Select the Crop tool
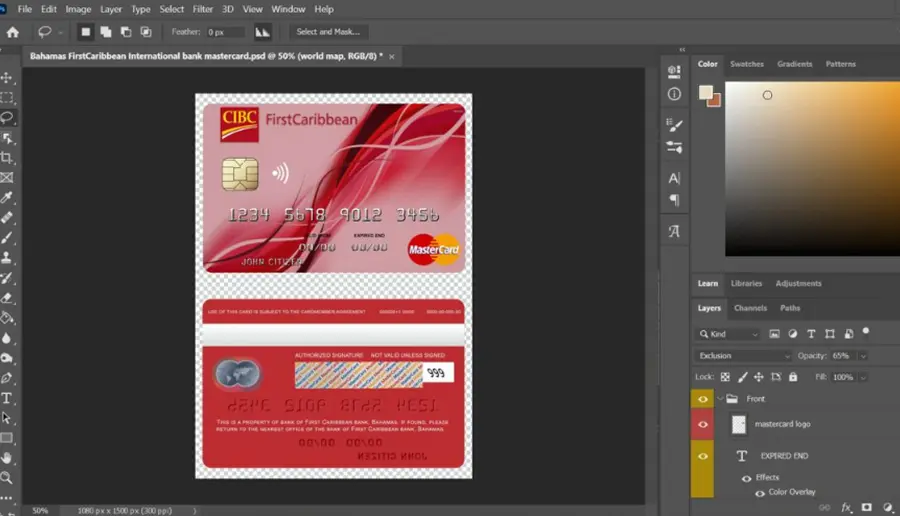 7,157
